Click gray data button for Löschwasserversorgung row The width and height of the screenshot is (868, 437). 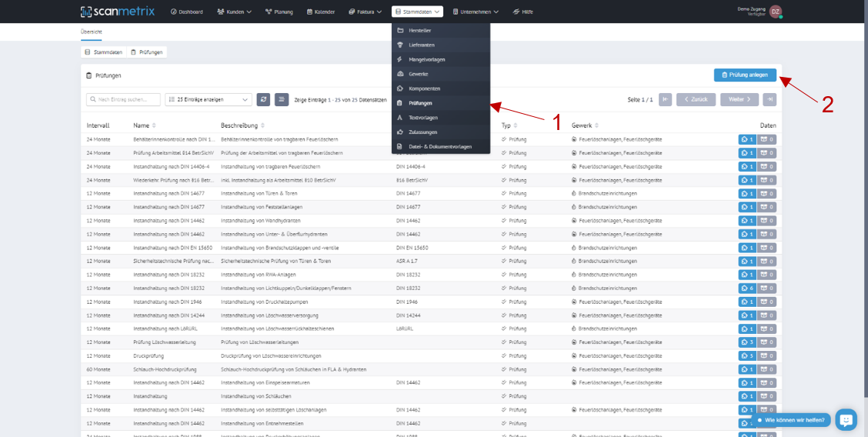tap(766, 315)
